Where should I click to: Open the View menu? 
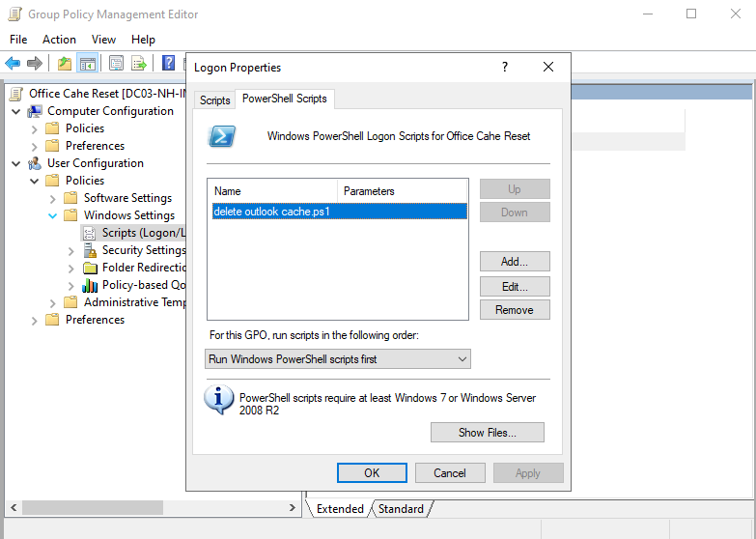click(x=103, y=40)
